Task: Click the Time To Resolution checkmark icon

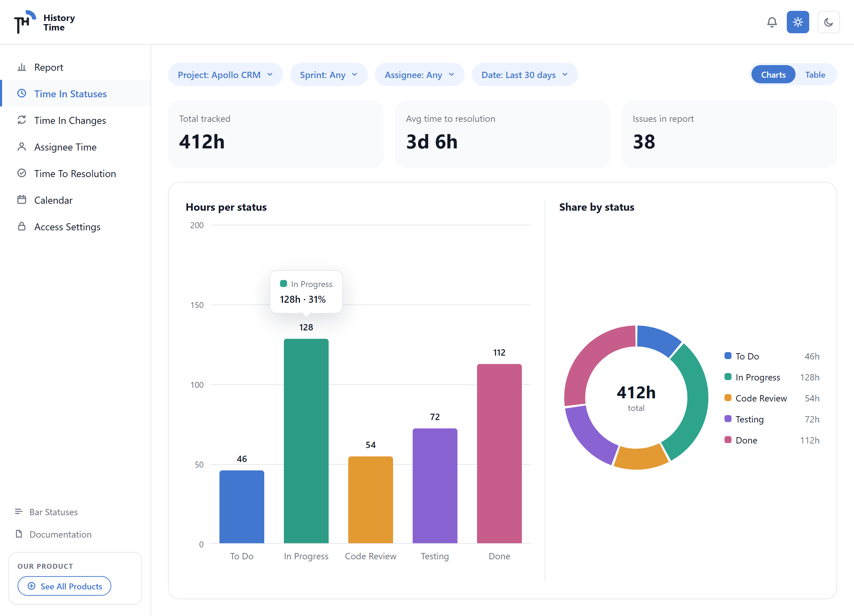Action: pos(22,173)
